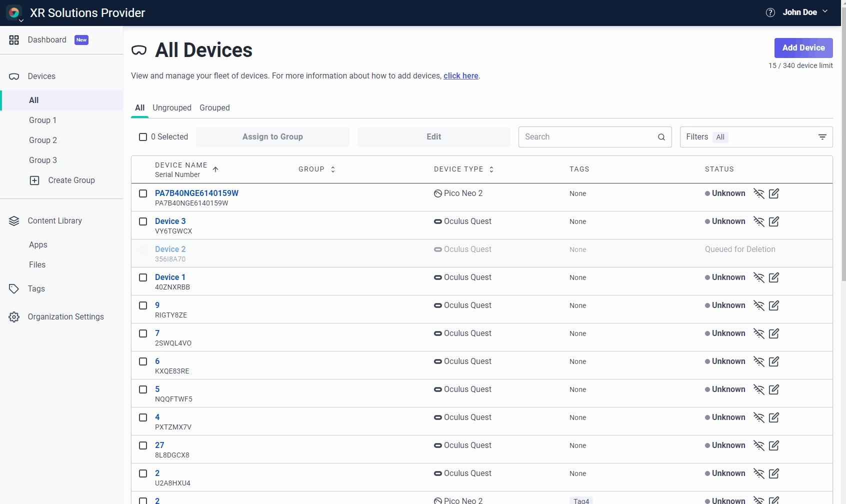
Task: Check the checkbox for device 27
Action: [143, 445]
